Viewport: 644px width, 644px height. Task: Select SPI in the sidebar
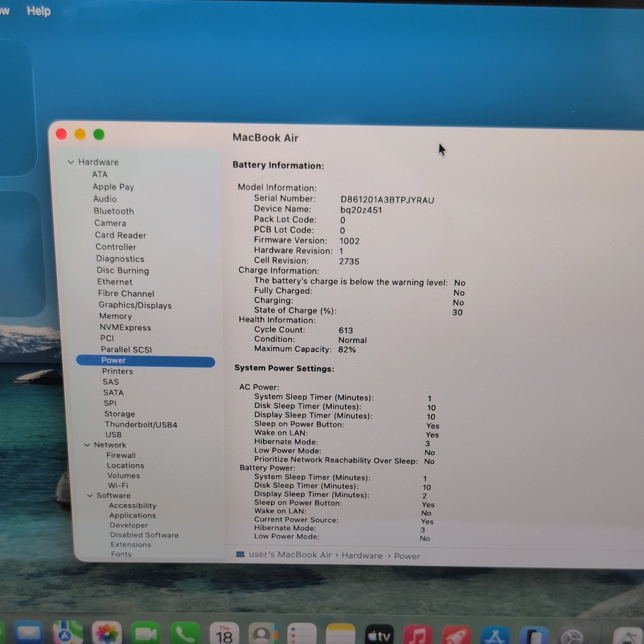click(110, 403)
